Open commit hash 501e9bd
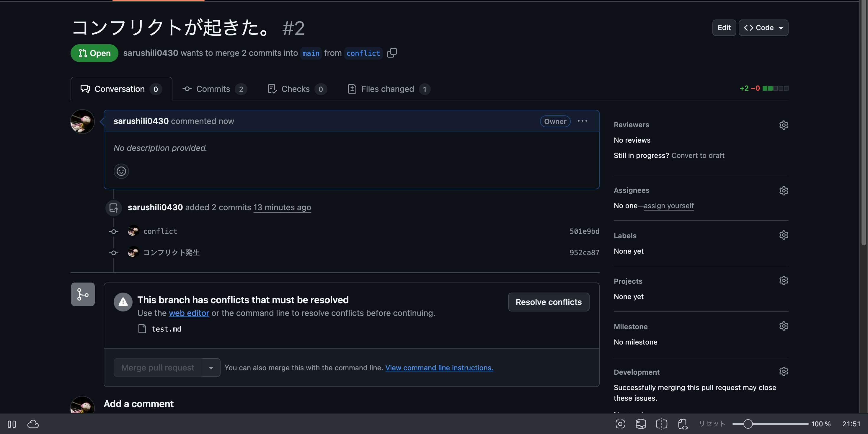This screenshot has width=868, height=434. coord(584,231)
